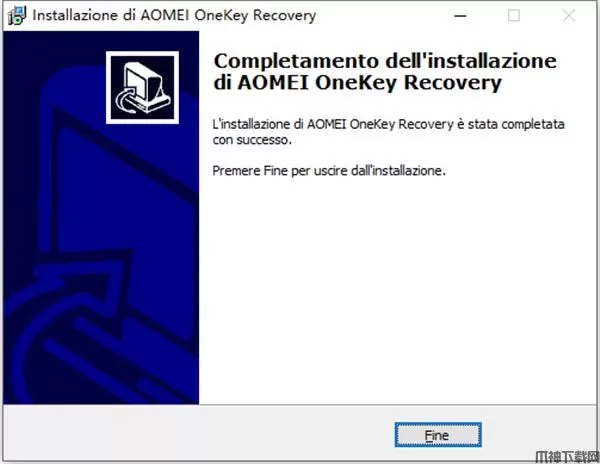Minimize the AOMEI OneKey Recovery installer window
Viewport: 600px width, 464px height.
pos(460,16)
